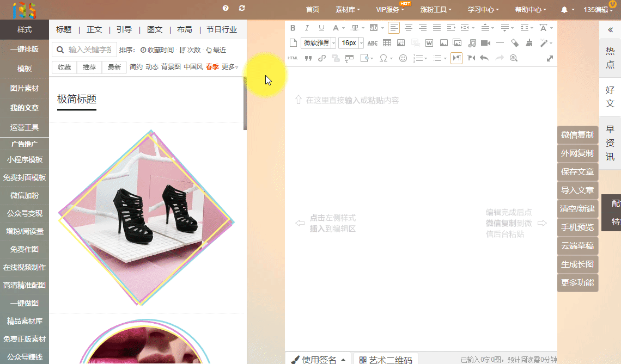Screen dimensions: 621x364
Task: Click the keyword search input field
Action: coord(90,50)
